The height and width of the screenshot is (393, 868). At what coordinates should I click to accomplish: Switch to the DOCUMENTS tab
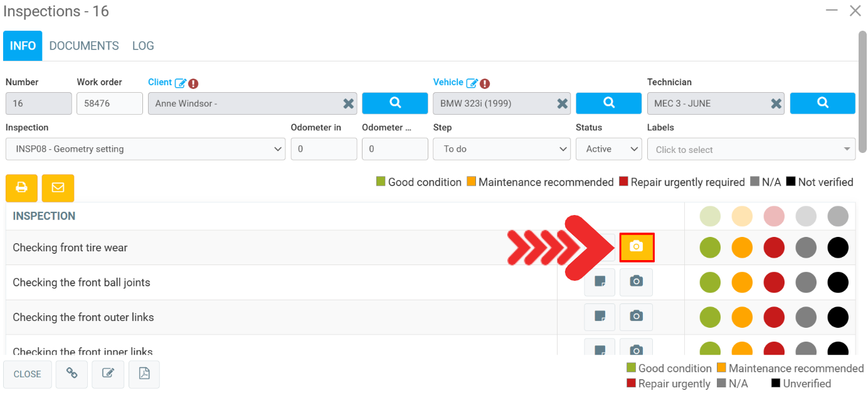(84, 46)
